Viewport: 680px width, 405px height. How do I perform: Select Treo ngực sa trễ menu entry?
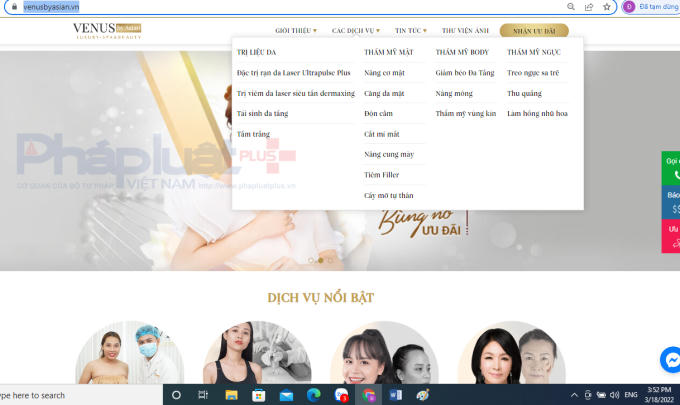(x=533, y=72)
